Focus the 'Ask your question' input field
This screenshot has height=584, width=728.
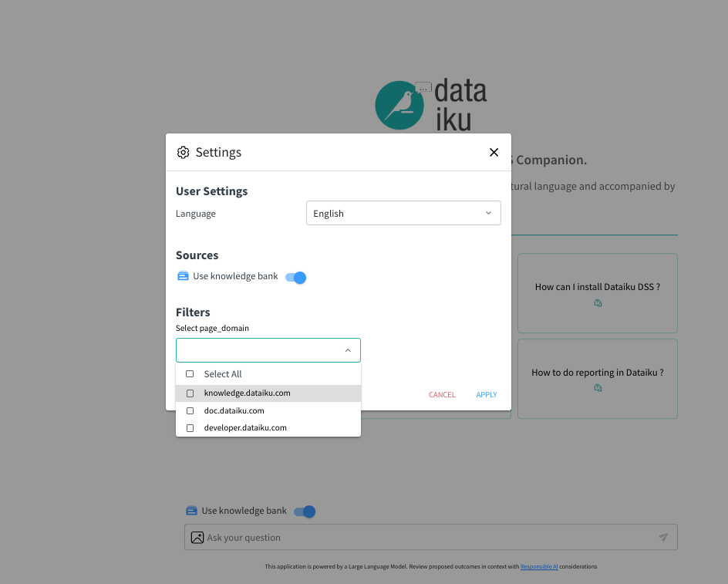click(x=430, y=538)
